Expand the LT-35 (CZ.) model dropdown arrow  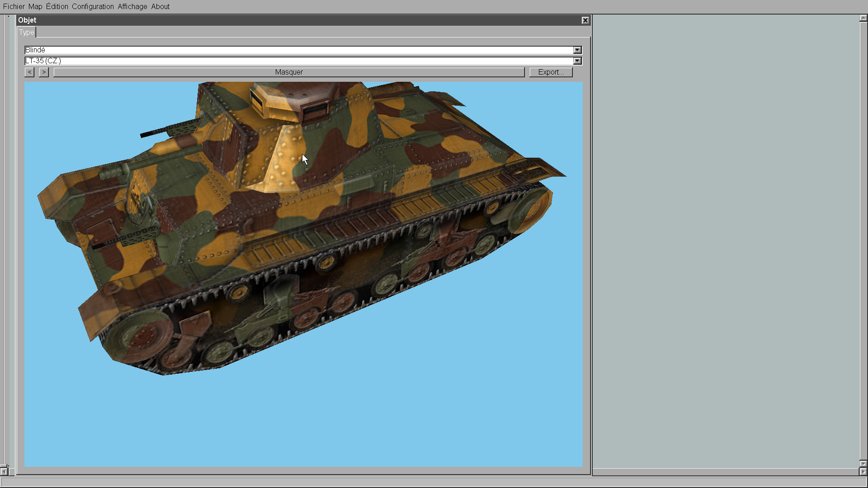coord(577,61)
